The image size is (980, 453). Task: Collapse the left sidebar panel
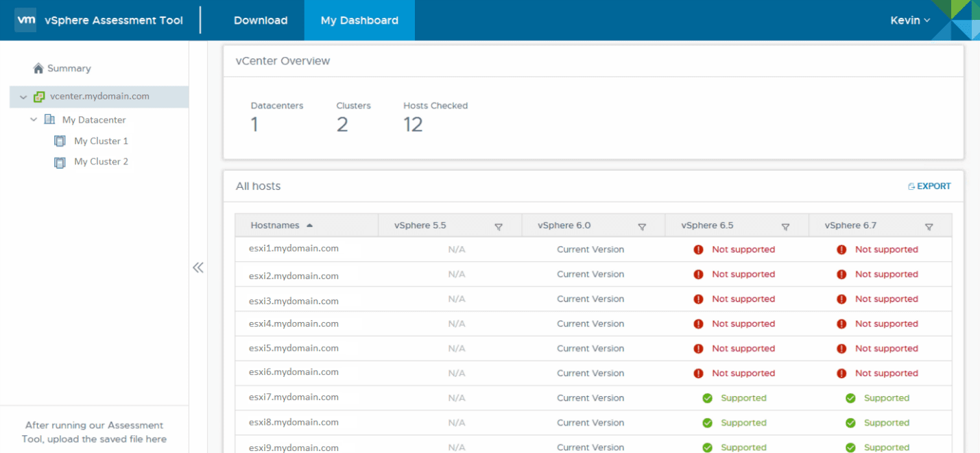[x=198, y=268]
